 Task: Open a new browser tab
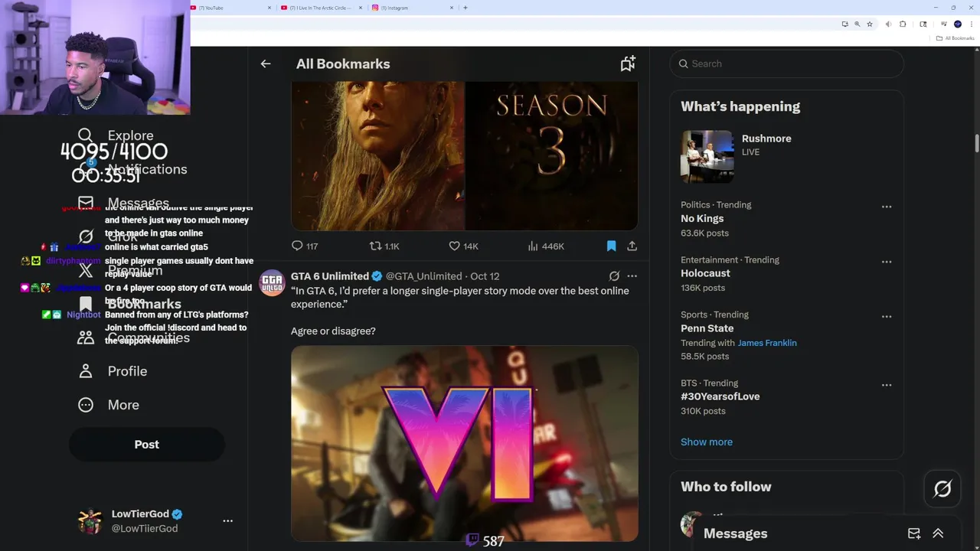pos(465,8)
